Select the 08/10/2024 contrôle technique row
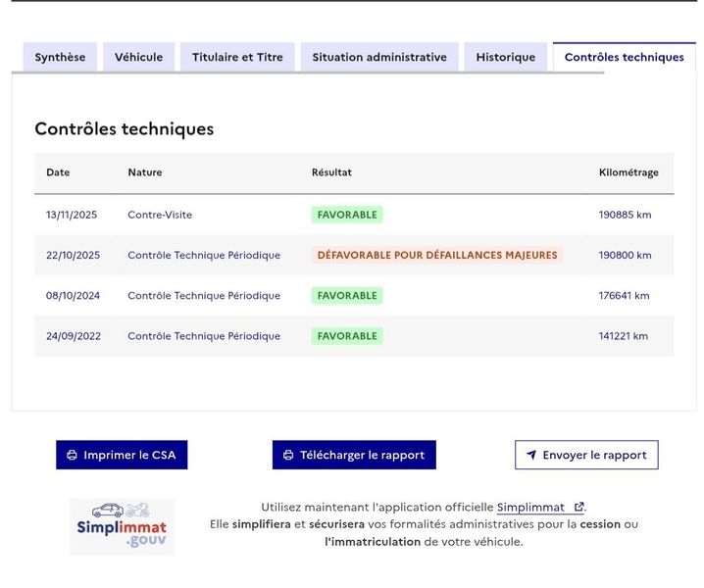This screenshot has width=704, height=588. click(354, 295)
